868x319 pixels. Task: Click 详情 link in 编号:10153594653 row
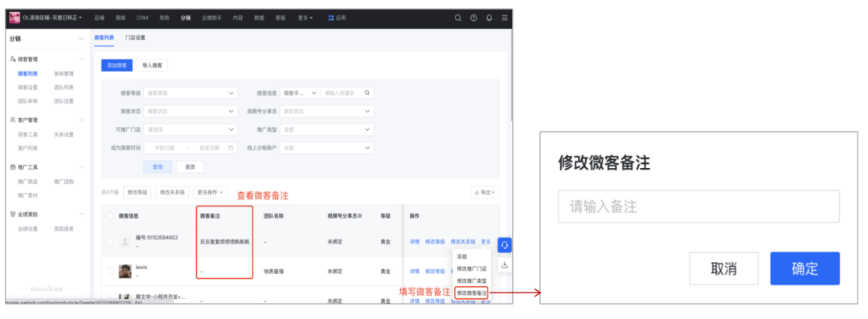pyautogui.click(x=415, y=242)
